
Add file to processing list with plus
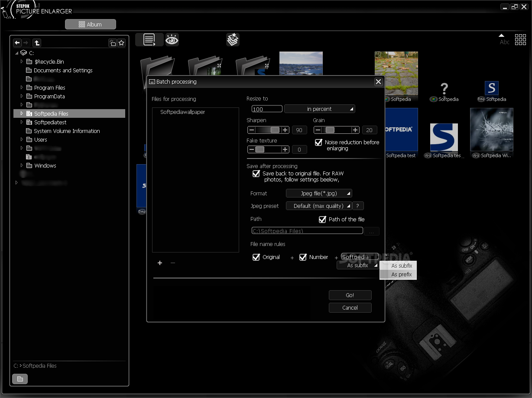160,263
